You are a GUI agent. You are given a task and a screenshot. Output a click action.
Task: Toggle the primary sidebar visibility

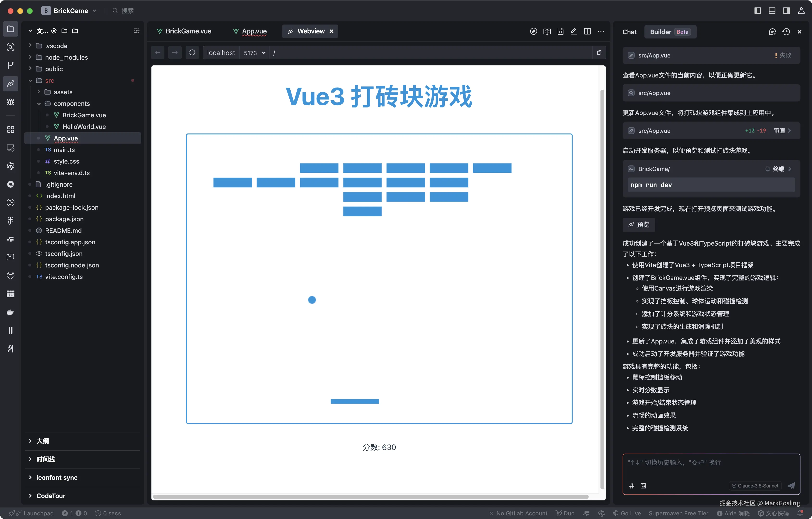[757, 10]
